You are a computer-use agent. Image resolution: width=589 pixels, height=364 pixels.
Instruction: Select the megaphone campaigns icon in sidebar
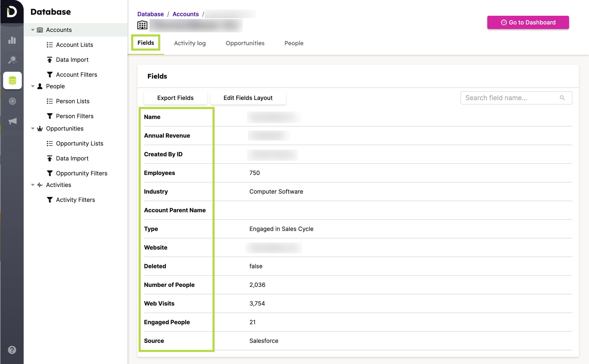point(12,121)
